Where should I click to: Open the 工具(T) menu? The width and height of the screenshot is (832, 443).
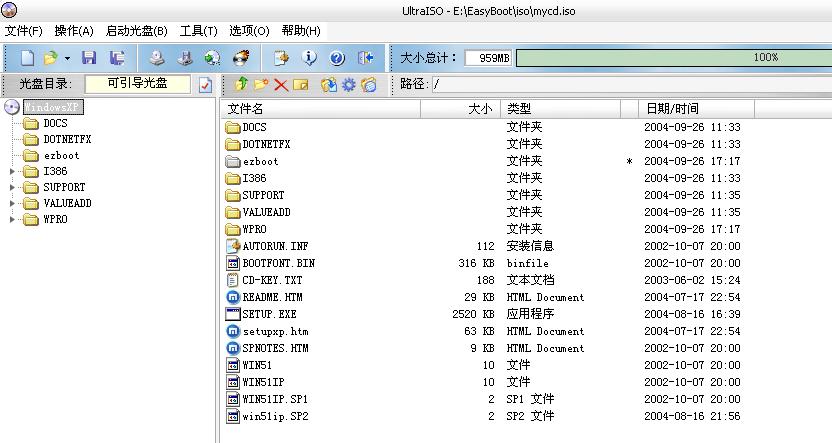(x=198, y=31)
